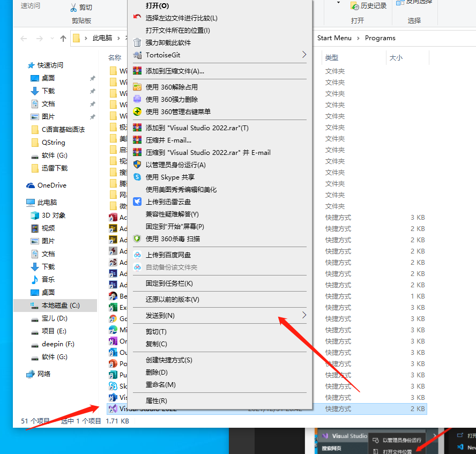The image size is (476, 454).
Task: Expand the 发送到(N) submenu arrow
Action: pyautogui.click(x=304, y=315)
